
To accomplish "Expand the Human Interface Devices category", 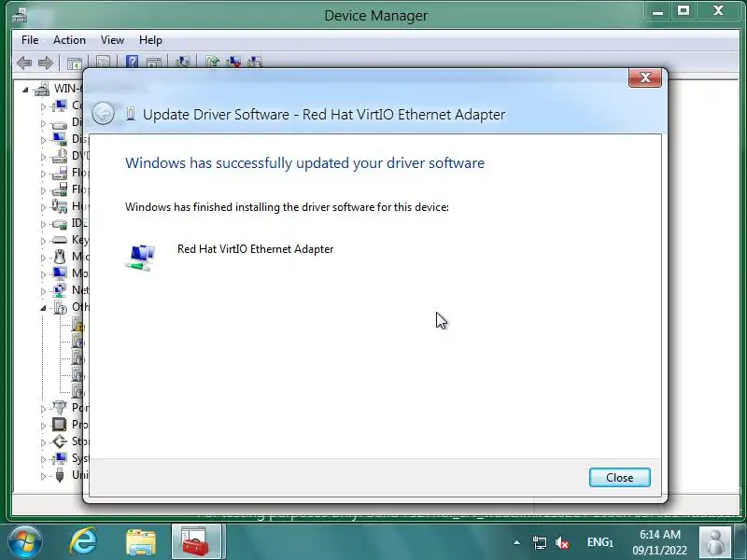I will 43,207.
